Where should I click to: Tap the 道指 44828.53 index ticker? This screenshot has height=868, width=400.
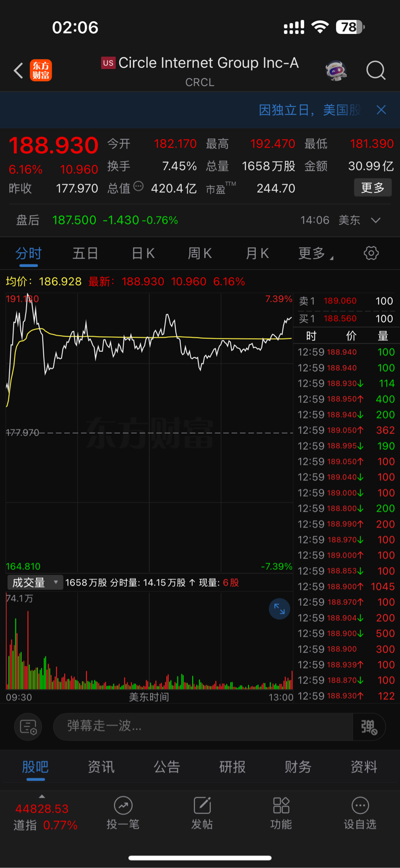[45, 817]
